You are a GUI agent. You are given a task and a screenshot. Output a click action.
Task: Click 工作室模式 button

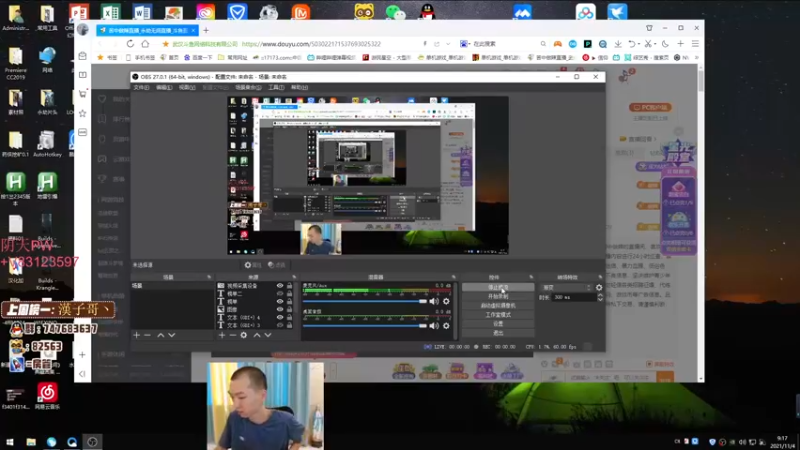498,315
